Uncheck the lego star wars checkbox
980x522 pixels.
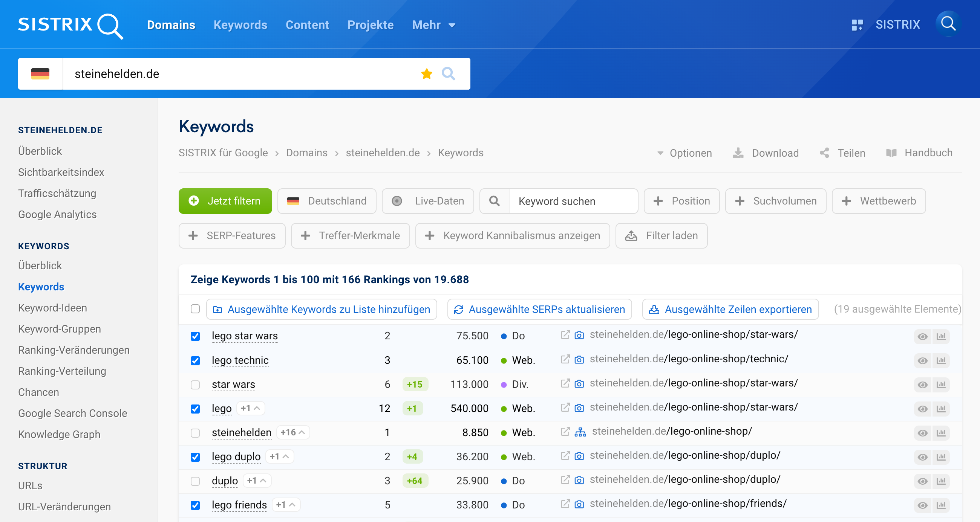pos(195,336)
